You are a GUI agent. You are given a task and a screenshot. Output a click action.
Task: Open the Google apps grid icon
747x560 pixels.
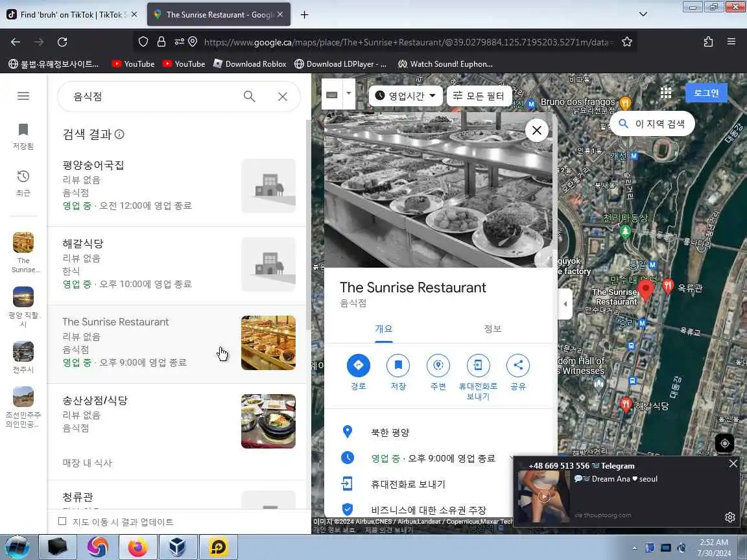click(665, 93)
